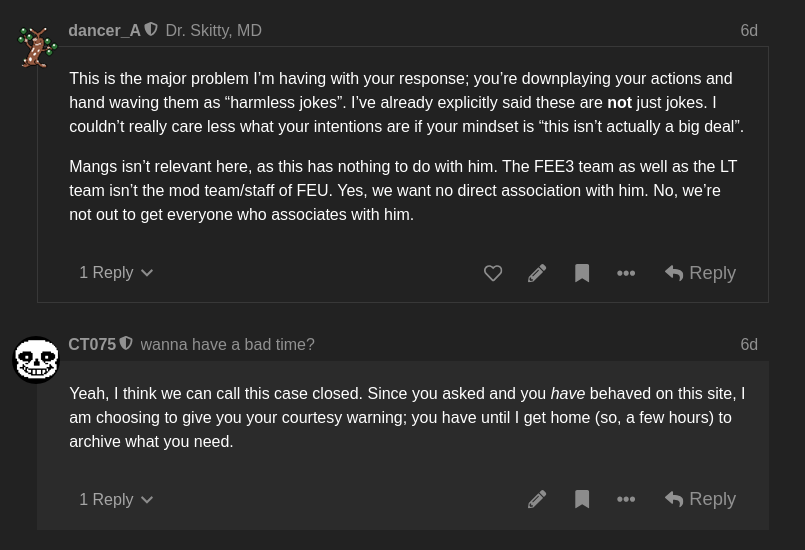
Task: Reply to CT075's post
Action: (700, 499)
